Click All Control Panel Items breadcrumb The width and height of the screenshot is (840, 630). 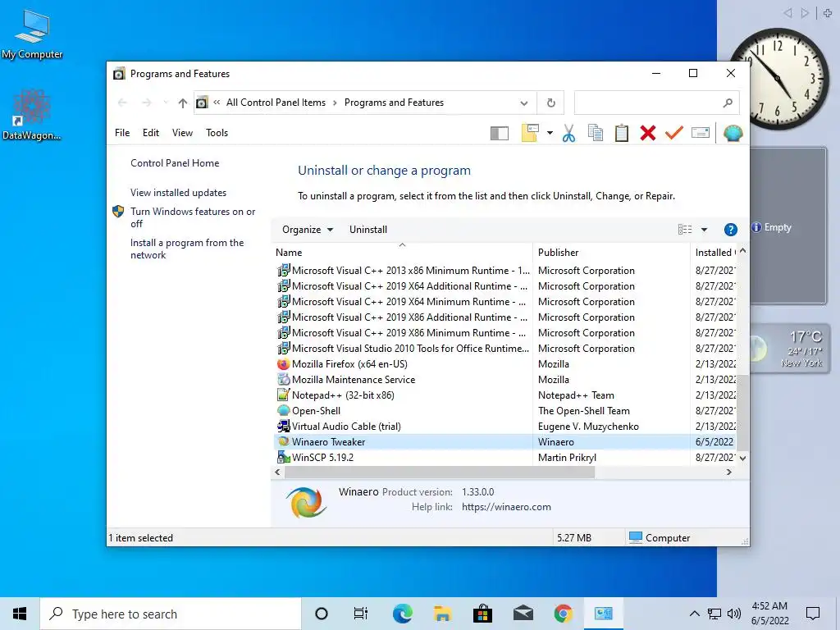click(276, 103)
